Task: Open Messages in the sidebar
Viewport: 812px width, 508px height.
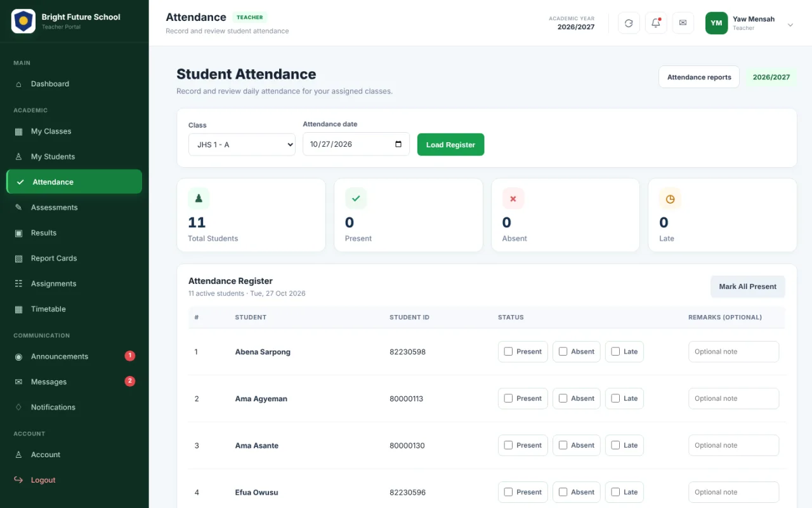Action: tap(74, 382)
